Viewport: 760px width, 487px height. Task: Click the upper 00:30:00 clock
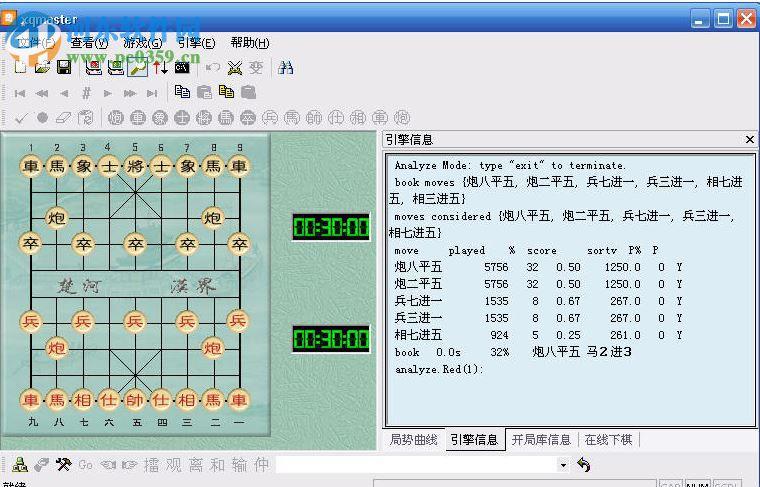[x=331, y=227]
